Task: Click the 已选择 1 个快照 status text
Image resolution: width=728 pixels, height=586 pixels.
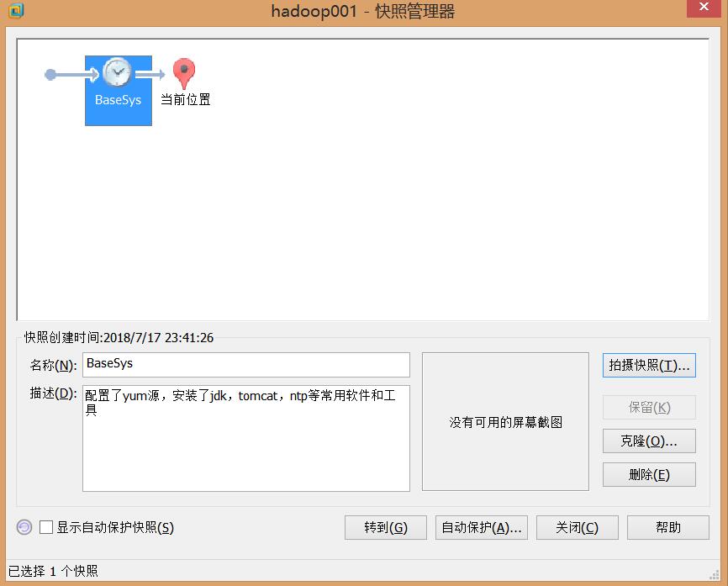Action: pos(53,571)
